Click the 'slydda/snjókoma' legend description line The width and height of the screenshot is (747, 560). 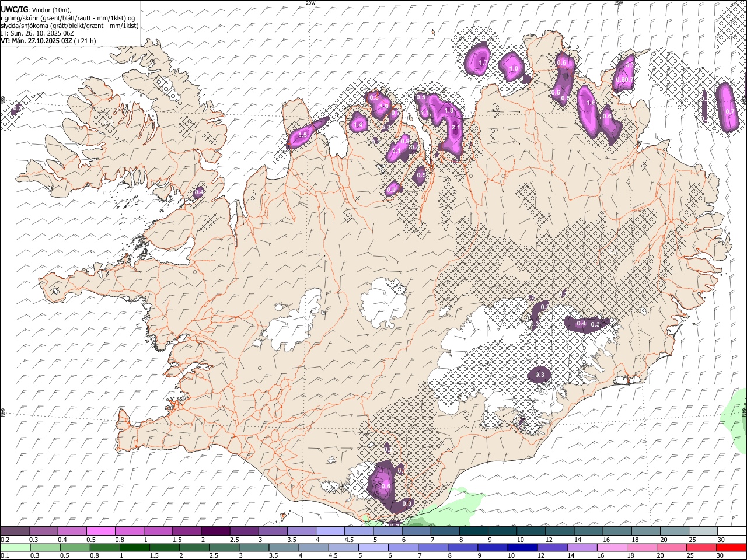coord(69,26)
